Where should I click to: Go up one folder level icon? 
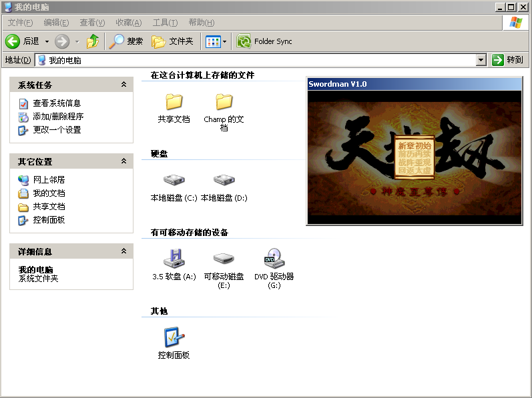[93, 41]
